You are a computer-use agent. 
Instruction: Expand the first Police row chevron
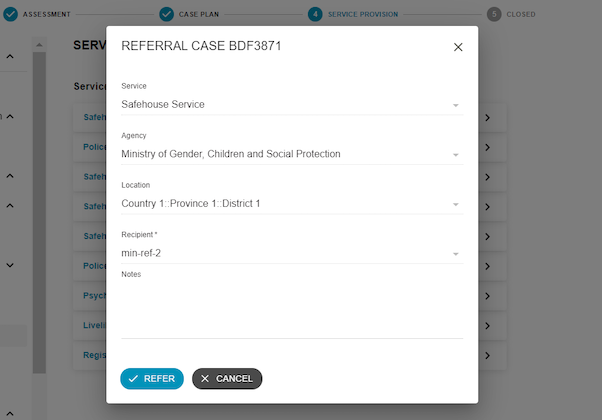pos(487,147)
